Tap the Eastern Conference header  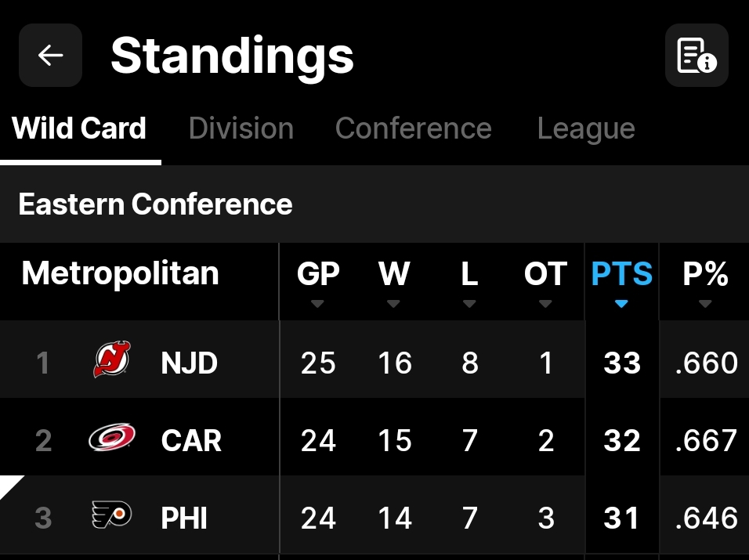[x=155, y=204]
